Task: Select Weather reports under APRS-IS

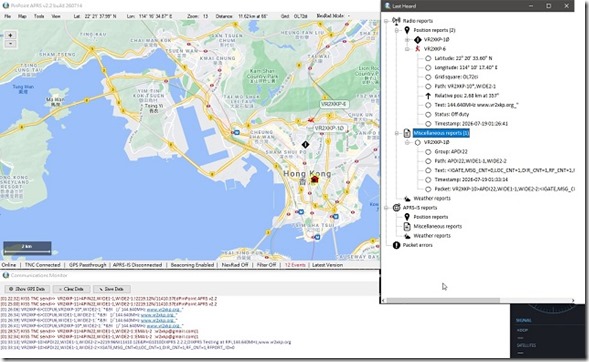Action: [432, 236]
